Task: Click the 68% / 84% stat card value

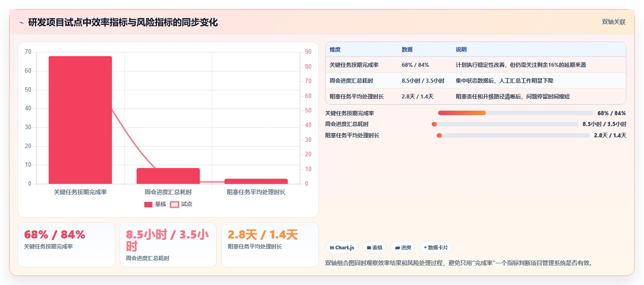Action: tap(55, 235)
